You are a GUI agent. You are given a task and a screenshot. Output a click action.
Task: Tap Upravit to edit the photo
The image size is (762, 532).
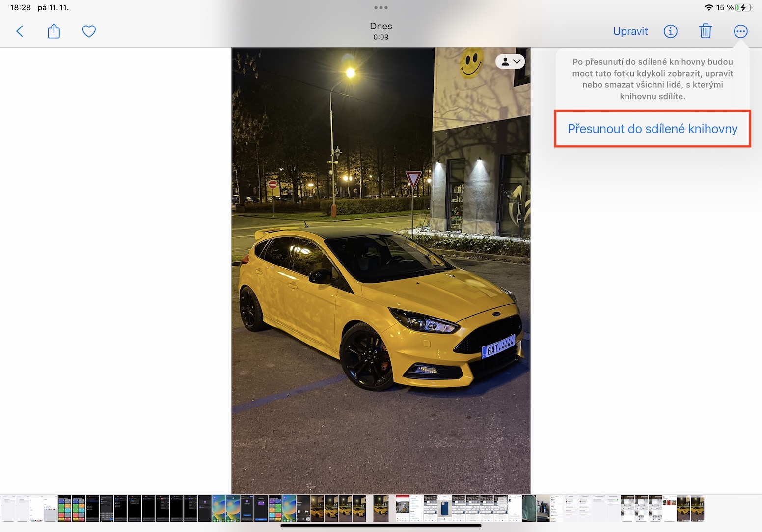pyautogui.click(x=630, y=32)
